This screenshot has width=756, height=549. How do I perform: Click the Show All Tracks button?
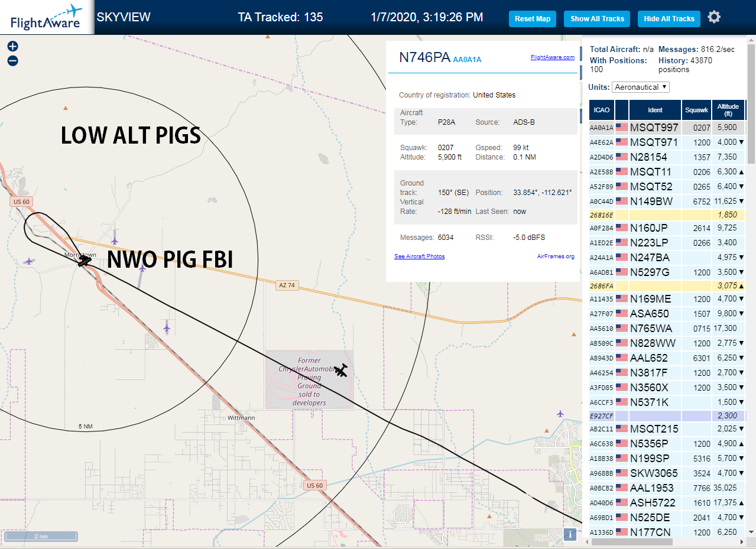tap(597, 19)
